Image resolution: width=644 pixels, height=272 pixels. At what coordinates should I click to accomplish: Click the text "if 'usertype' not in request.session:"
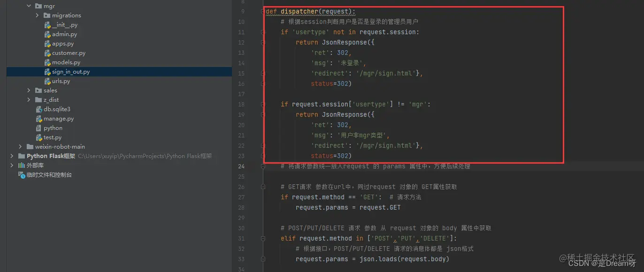350,32
